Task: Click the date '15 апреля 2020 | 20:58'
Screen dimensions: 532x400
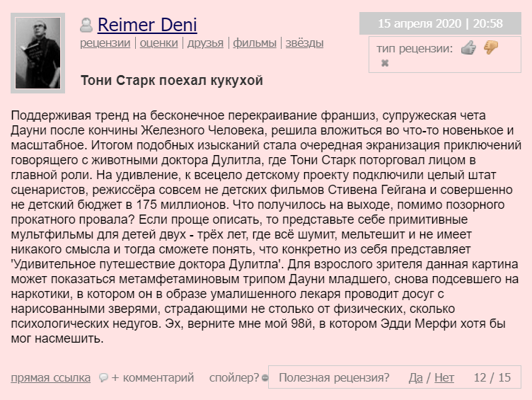Action: [440, 23]
